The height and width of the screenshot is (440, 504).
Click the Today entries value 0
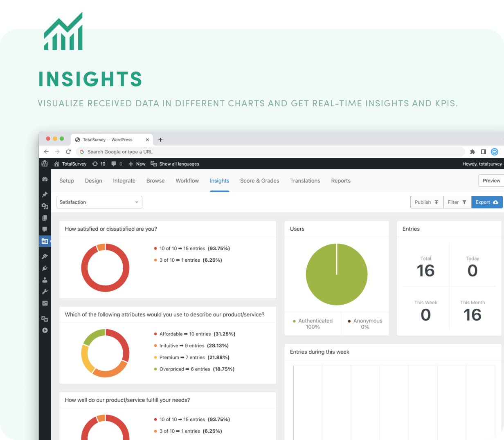point(473,271)
